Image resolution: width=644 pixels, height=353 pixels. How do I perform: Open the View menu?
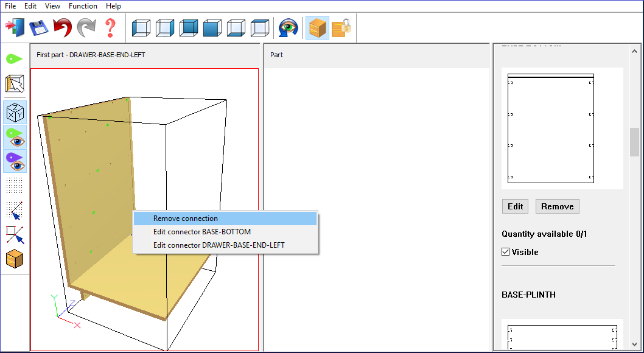click(x=52, y=5)
